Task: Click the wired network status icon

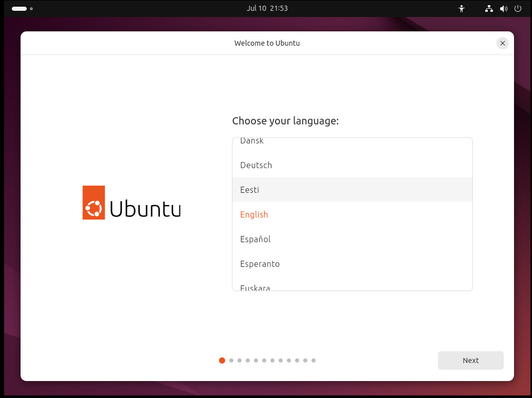Action: pos(489,8)
